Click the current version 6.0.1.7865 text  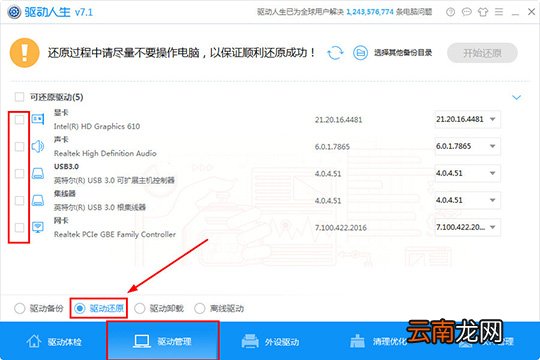332,147
